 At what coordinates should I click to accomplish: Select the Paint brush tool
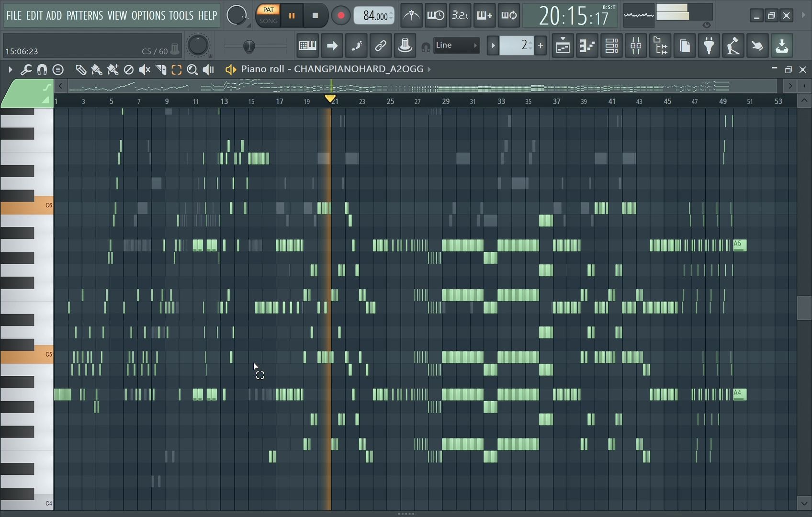pyautogui.click(x=97, y=70)
